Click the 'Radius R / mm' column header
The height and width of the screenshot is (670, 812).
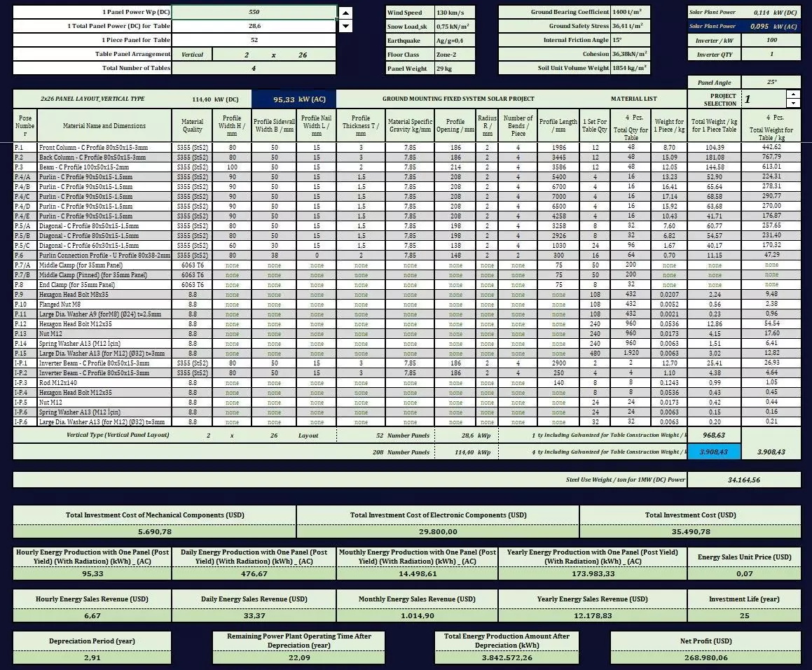[488, 126]
